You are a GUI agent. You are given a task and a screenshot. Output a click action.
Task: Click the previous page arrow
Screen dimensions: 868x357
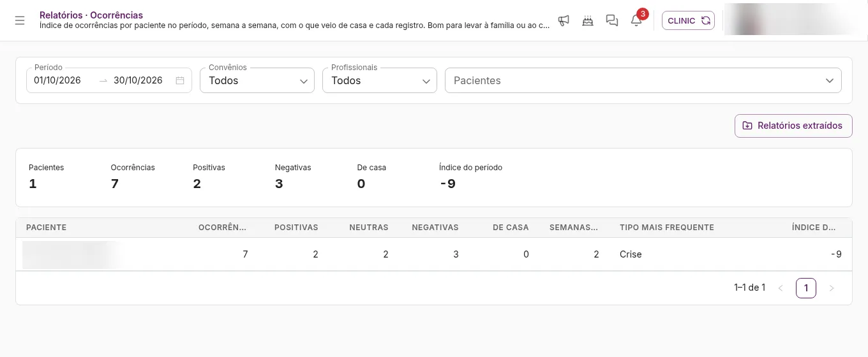pos(780,288)
